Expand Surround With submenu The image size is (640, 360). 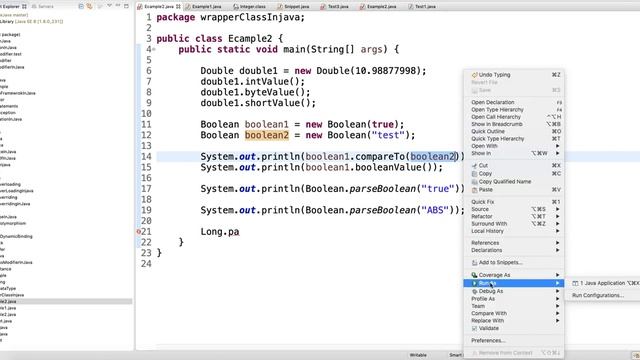(514, 224)
